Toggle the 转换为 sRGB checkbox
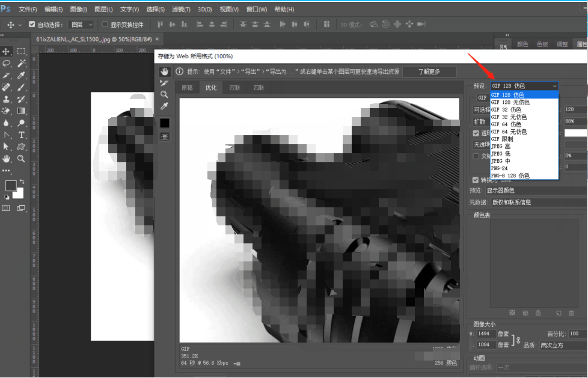Viewport: 588px width, 378px height. pyautogui.click(x=476, y=180)
